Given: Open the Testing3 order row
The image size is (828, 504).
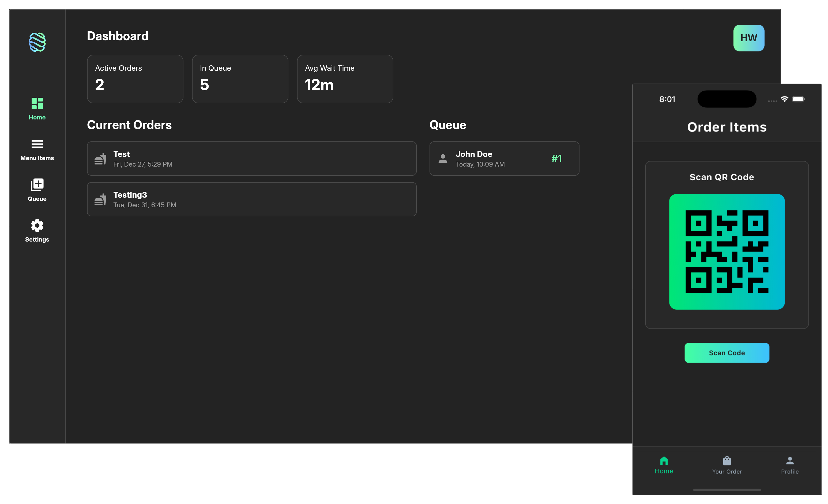Looking at the screenshot, I should coord(252,199).
